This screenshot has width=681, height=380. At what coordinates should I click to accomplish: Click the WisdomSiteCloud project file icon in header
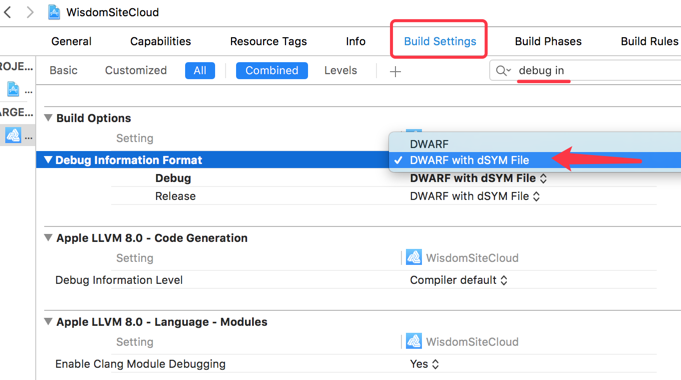54,12
